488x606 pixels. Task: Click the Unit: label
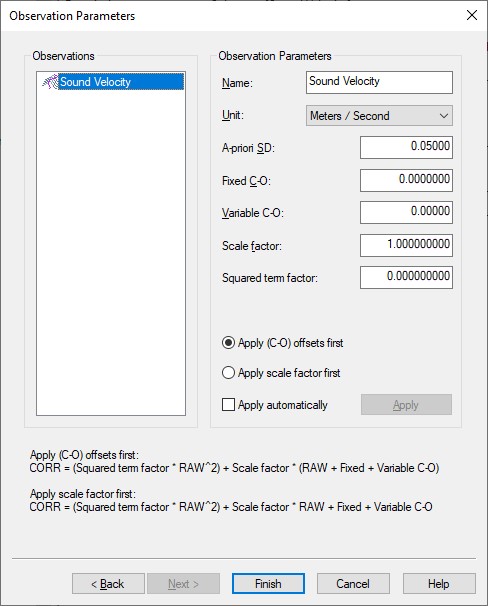click(233, 115)
